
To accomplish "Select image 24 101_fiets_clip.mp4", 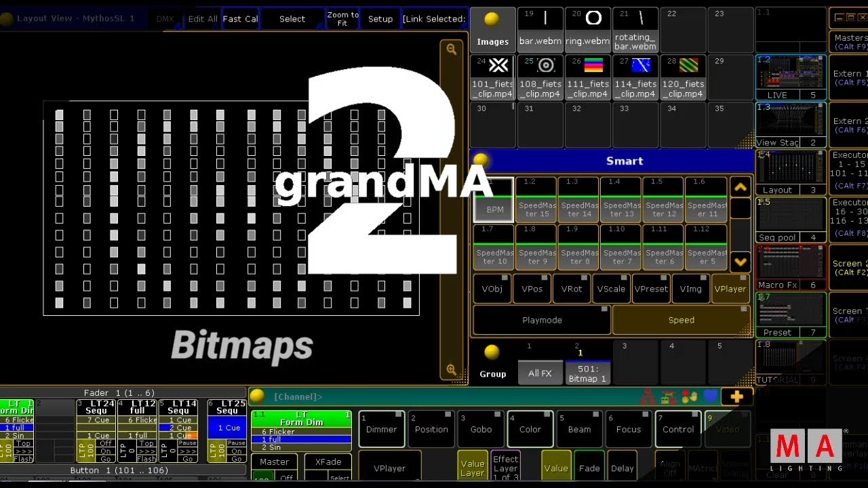I will tap(493, 77).
